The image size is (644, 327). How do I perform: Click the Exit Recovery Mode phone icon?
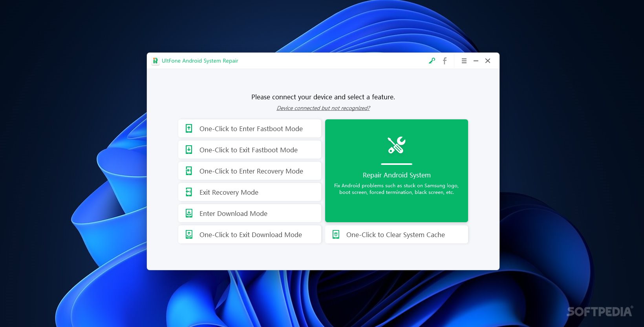pos(189,192)
